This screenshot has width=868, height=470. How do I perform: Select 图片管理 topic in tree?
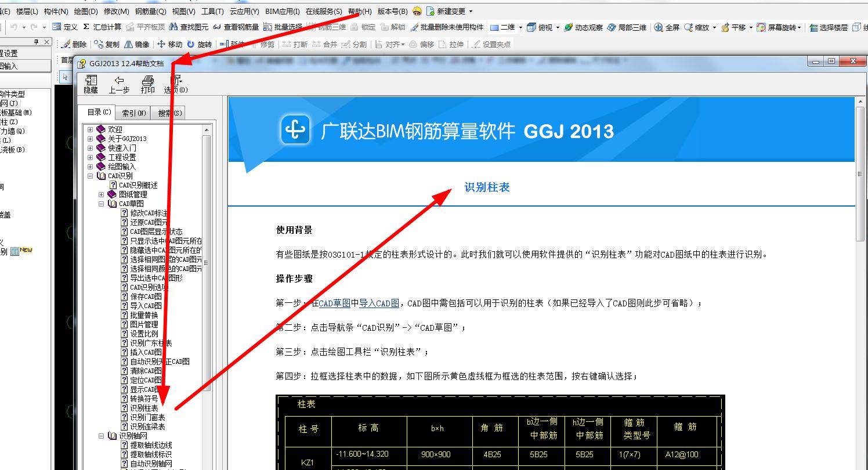pyautogui.click(x=144, y=324)
